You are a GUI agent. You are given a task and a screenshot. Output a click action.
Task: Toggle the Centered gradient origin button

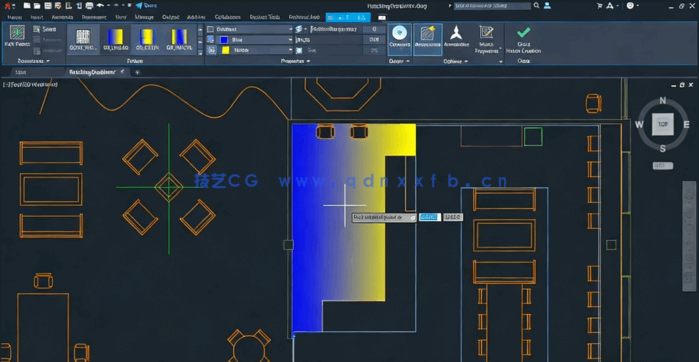399,39
